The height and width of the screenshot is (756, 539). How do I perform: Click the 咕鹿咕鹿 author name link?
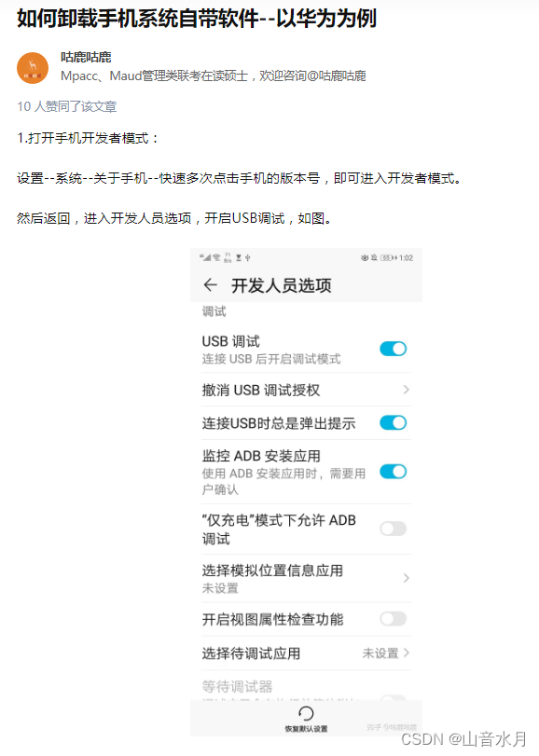click(x=87, y=57)
